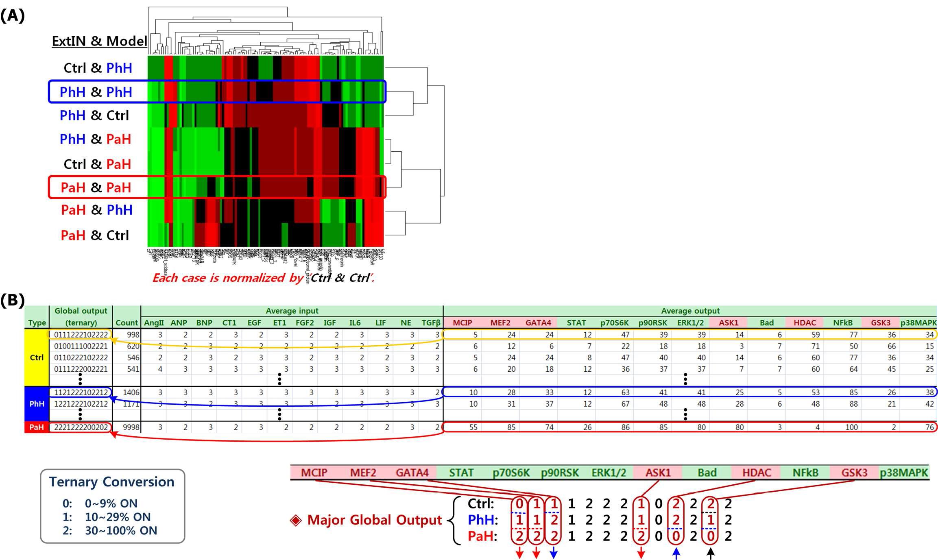This screenshot has width=938, height=560.
Task: Click 'MCIP' in the lower output bar
Action: coord(314,473)
